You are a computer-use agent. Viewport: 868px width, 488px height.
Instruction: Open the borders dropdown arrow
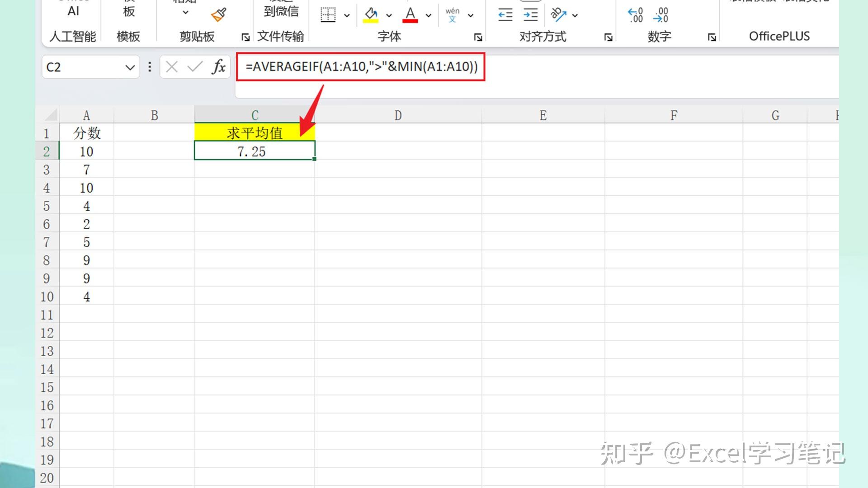point(347,15)
